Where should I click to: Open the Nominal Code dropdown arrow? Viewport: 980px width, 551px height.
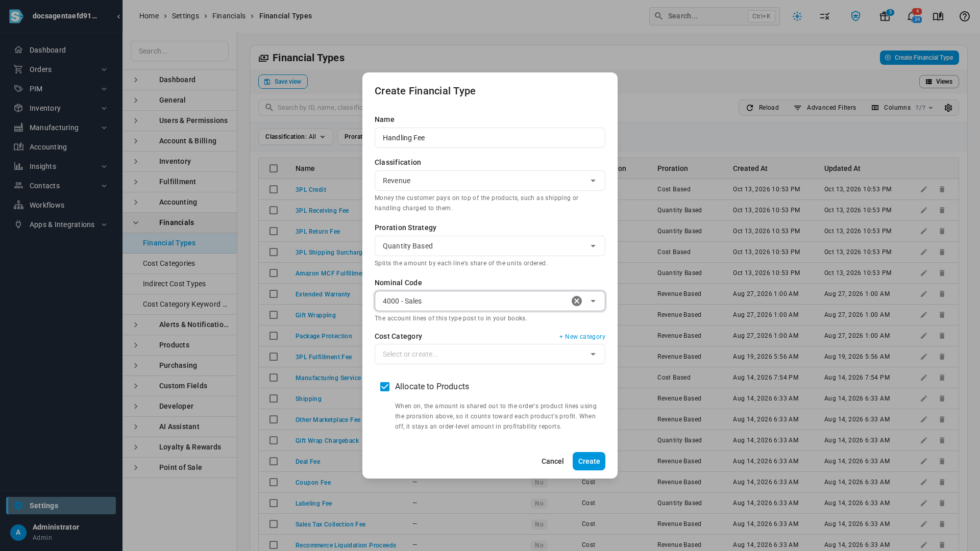click(593, 301)
